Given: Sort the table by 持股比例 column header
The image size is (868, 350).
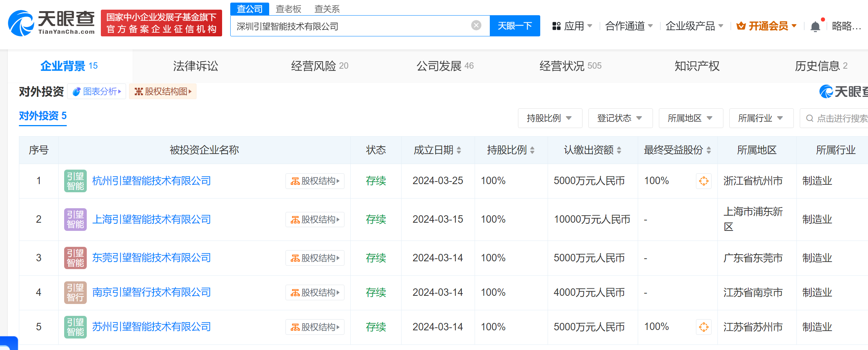Looking at the screenshot, I should pos(511,150).
